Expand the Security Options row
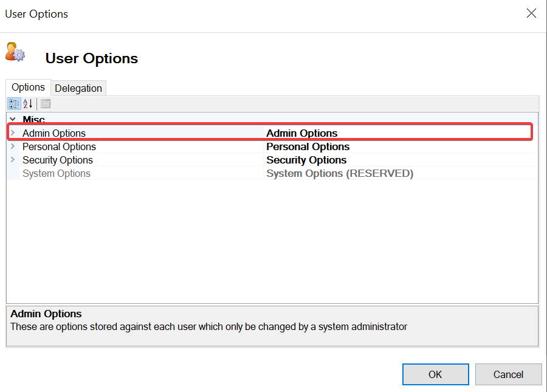This screenshot has height=392, width=547. tap(13, 160)
